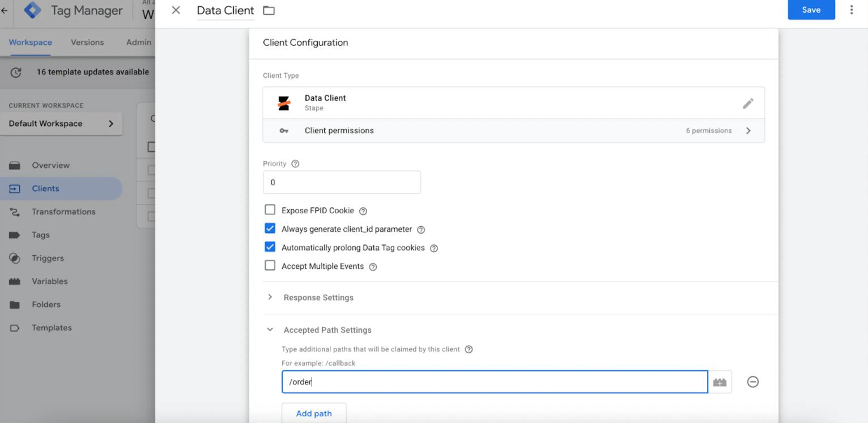Open Priority help tooltip icon
The image size is (868, 423).
[x=295, y=164]
